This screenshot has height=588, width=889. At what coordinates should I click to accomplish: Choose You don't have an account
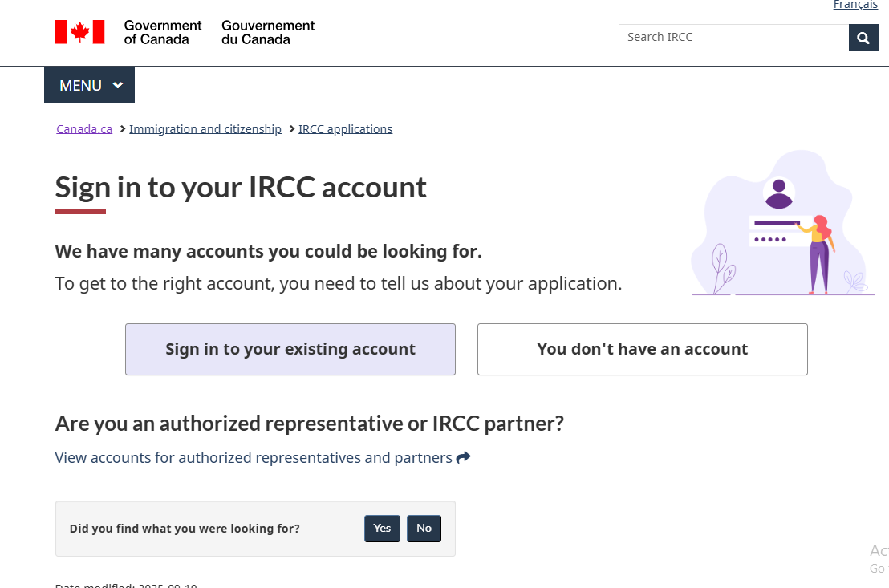point(642,350)
